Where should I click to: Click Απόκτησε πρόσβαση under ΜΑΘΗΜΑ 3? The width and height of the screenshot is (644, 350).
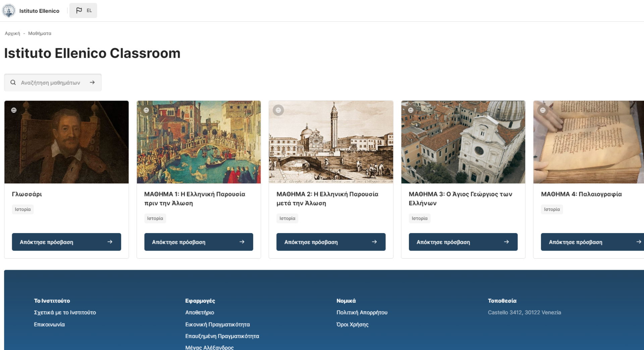[463, 242]
